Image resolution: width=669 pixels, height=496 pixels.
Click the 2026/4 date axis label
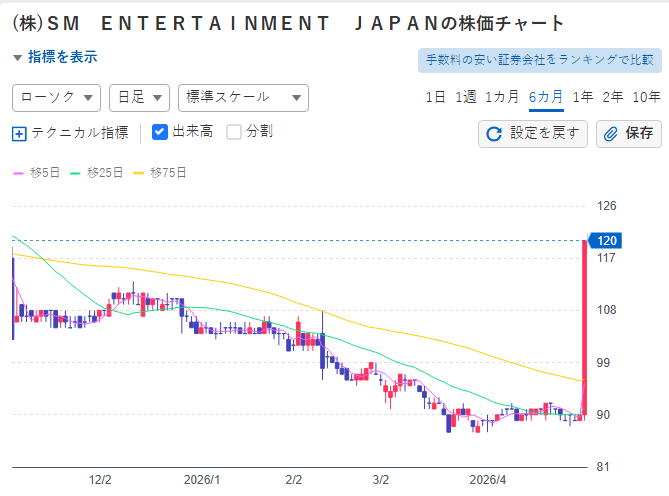pyautogui.click(x=488, y=480)
